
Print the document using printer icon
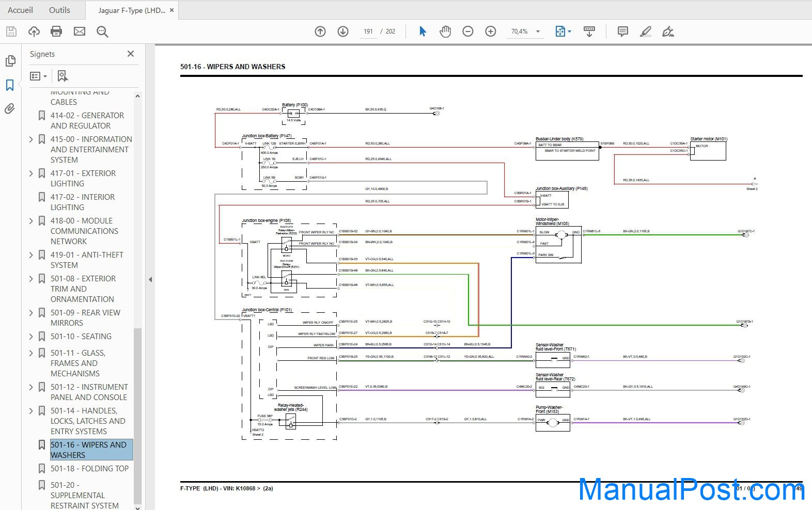coord(56,32)
